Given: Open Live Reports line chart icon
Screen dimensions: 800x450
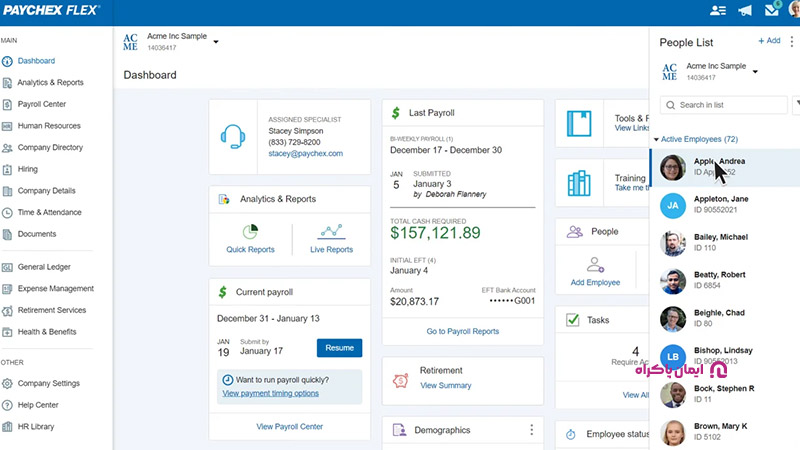Looking at the screenshot, I should point(332,232).
